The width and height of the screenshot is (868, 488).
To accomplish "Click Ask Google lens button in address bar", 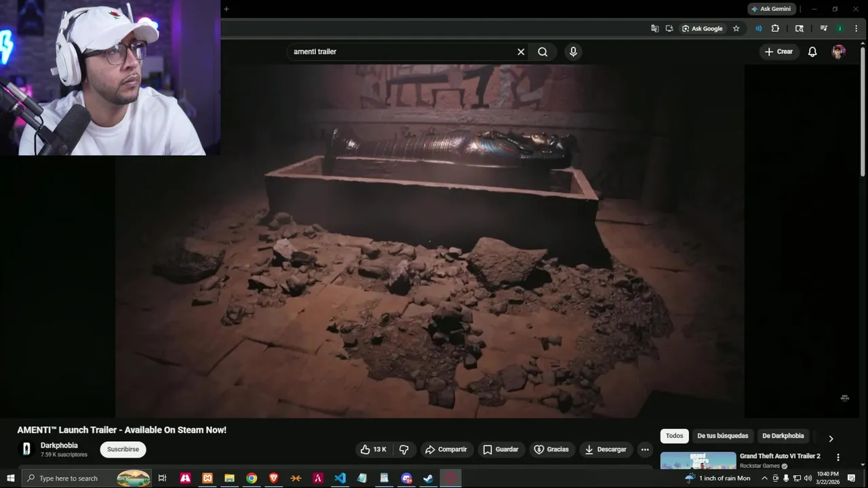I will (x=703, y=28).
